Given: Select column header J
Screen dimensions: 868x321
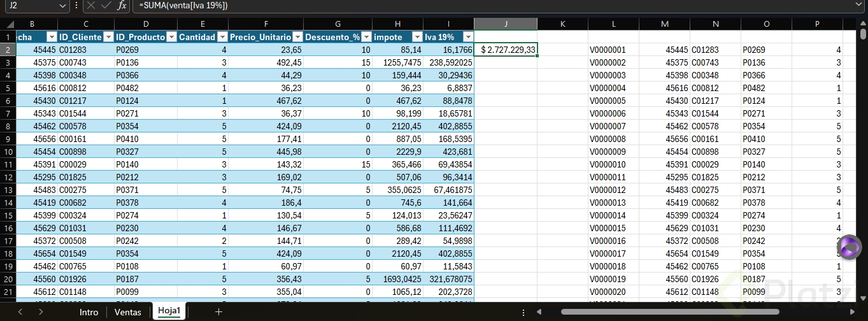Looking at the screenshot, I should (x=506, y=24).
